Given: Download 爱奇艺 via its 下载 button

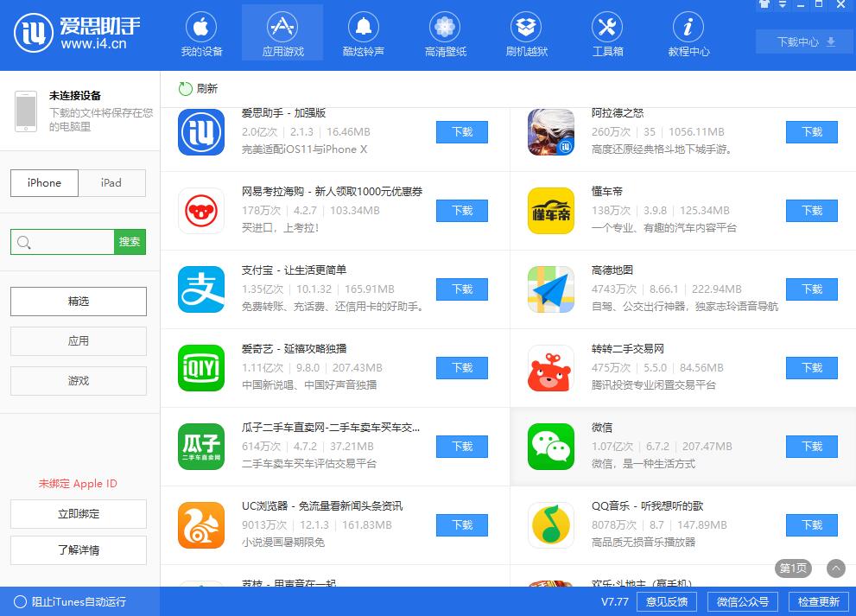Looking at the screenshot, I should (x=462, y=368).
